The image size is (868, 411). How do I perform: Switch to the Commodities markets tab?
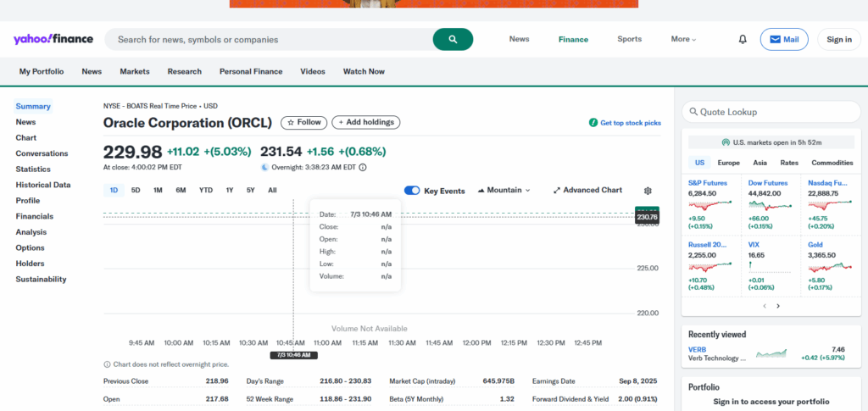click(x=832, y=163)
